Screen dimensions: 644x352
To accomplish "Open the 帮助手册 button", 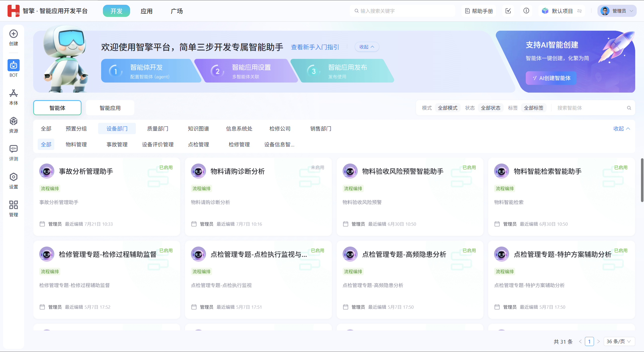I will point(479,11).
